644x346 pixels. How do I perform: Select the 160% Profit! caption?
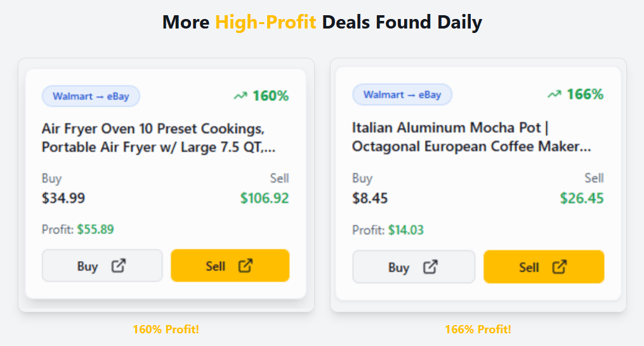coord(166,330)
